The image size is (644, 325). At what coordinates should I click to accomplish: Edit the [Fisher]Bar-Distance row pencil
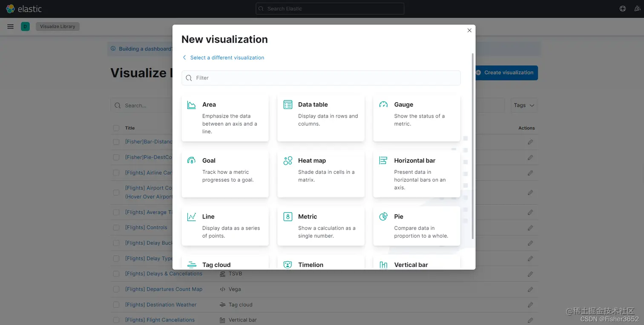530,142
